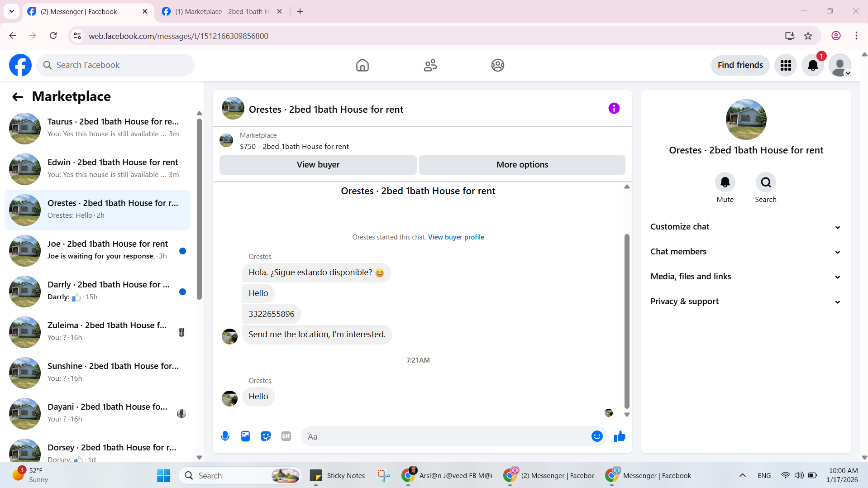868x488 pixels.
Task: Click Find friends button
Action: click(740, 65)
